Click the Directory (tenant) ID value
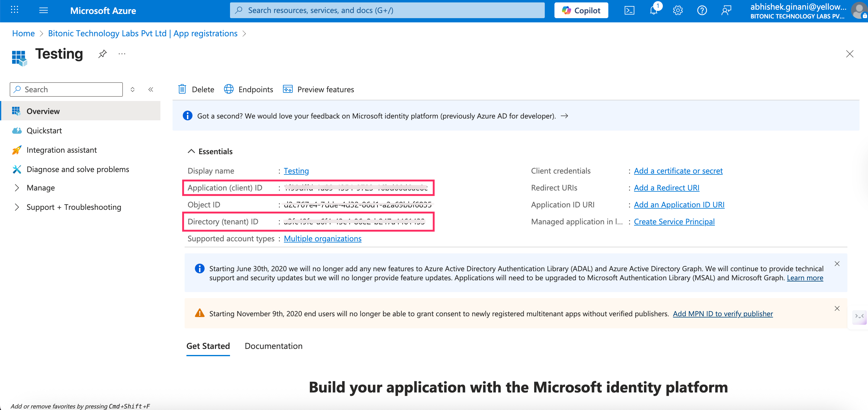Viewport: 868px width, 410px height. click(354, 222)
